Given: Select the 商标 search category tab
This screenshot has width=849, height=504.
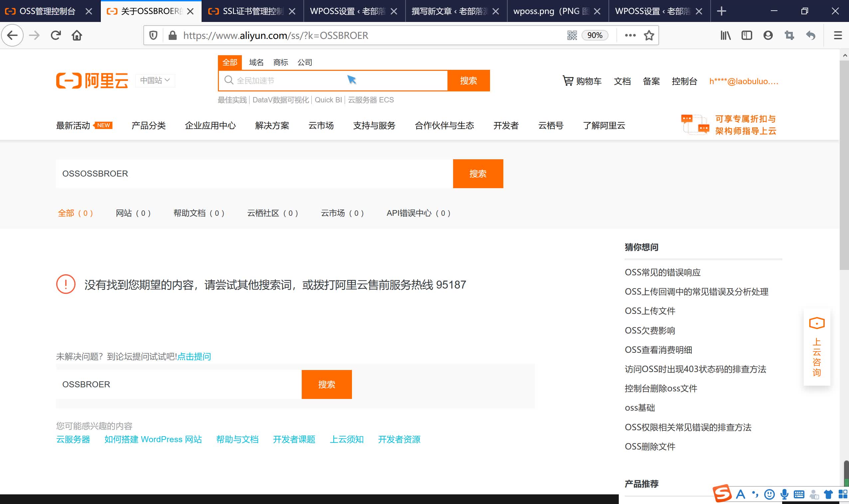Looking at the screenshot, I should pos(280,63).
